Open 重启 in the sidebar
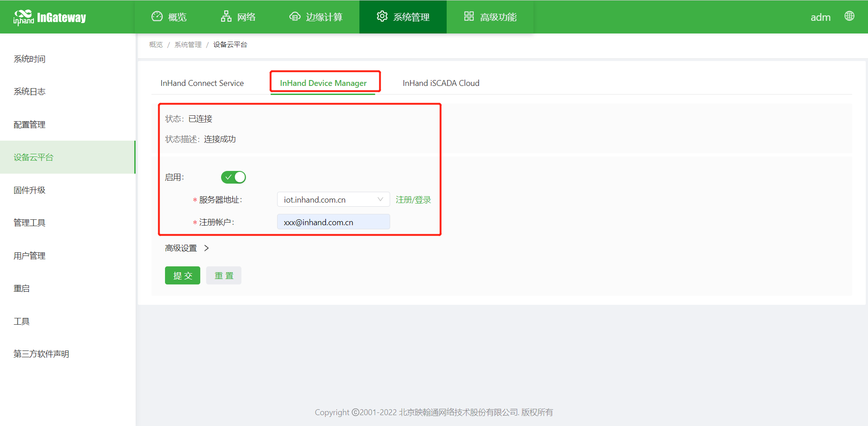 click(68, 289)
